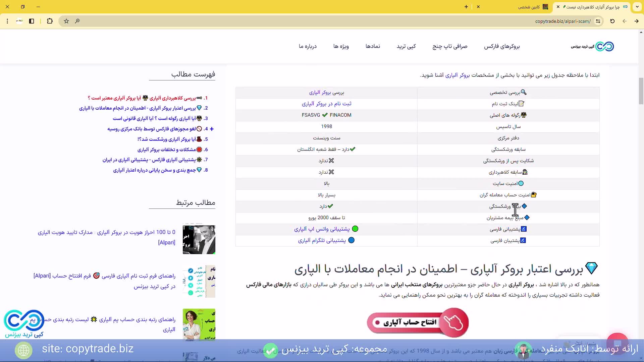The image size is (644, 362).
Task: Click the magnifier search icon in the toolbar
Action: [x=77, y=21]
